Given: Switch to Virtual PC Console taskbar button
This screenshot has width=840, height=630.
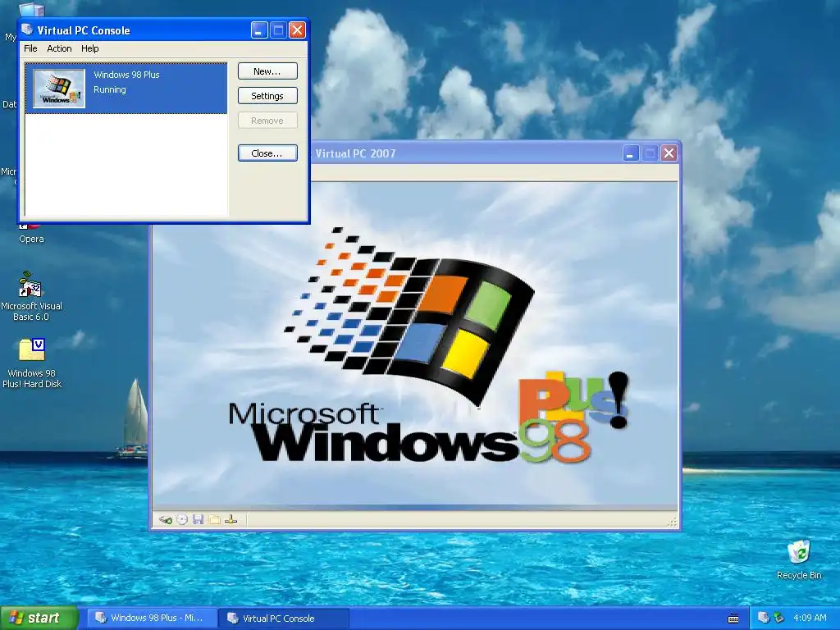Looking at the screenshot, I should click(x=284, y=619).
